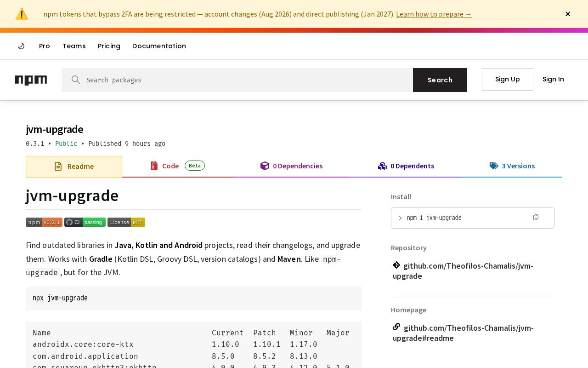Click the Readme document icon

coord(58,167)
